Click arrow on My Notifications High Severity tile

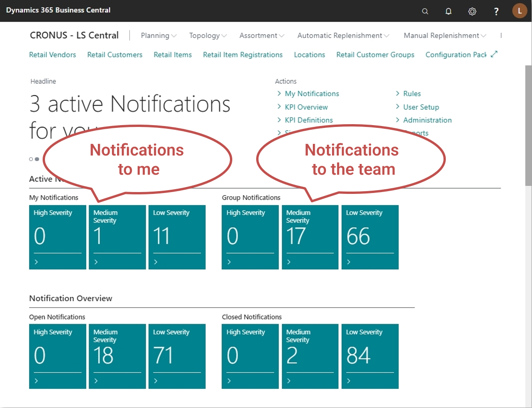[x=37, y=262]
